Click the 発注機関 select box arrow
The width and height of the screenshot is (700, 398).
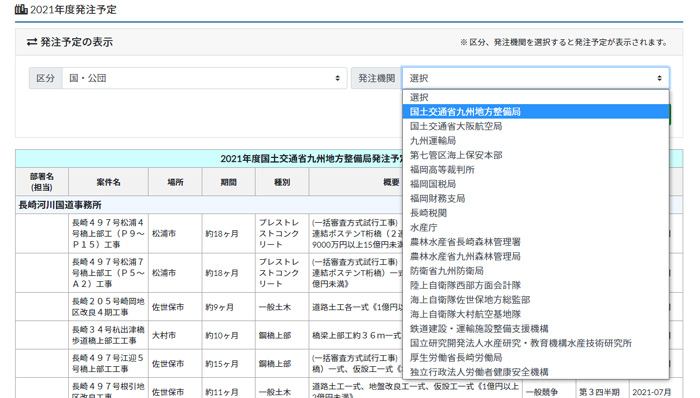[x=659, y=78]
